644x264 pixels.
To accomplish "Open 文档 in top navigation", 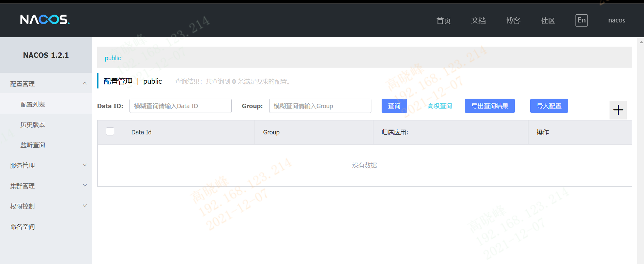I will click(x=478, y=20).
